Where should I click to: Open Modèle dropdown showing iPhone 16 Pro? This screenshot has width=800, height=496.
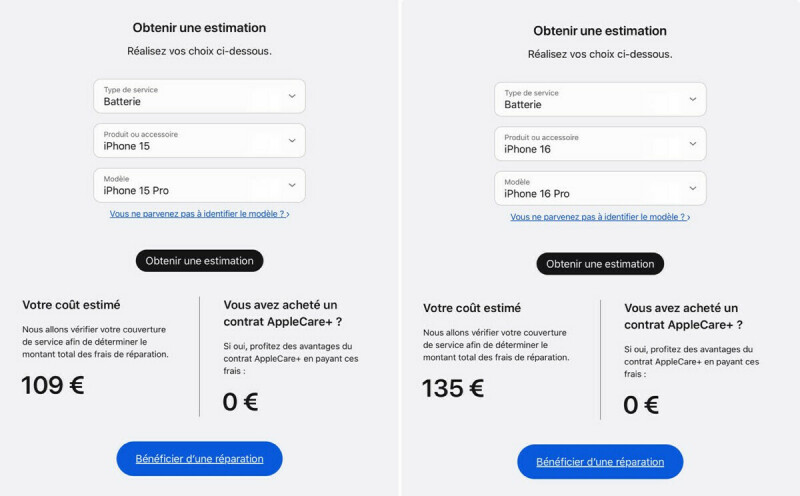point(600,188)
